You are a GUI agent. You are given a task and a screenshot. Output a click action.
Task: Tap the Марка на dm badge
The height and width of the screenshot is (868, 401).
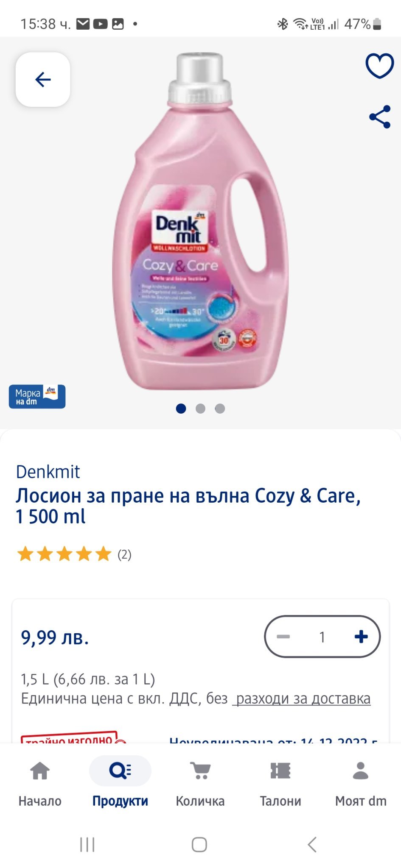point(37,397)
